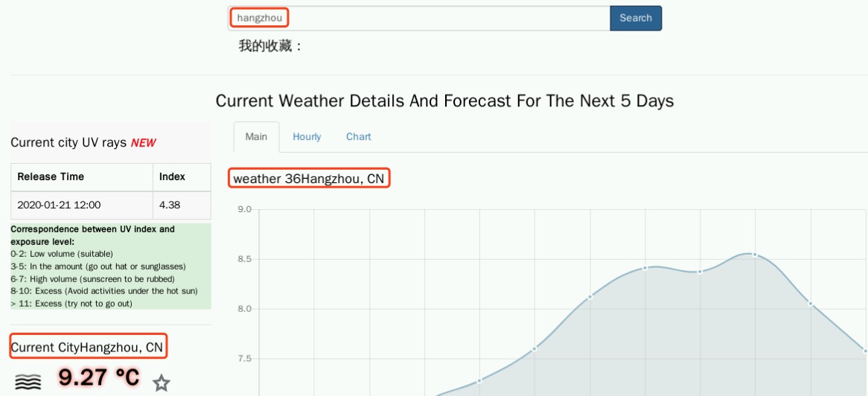Click the red NEW badge
The width and height of the screenshot is (868, 396).
(143, 143)
